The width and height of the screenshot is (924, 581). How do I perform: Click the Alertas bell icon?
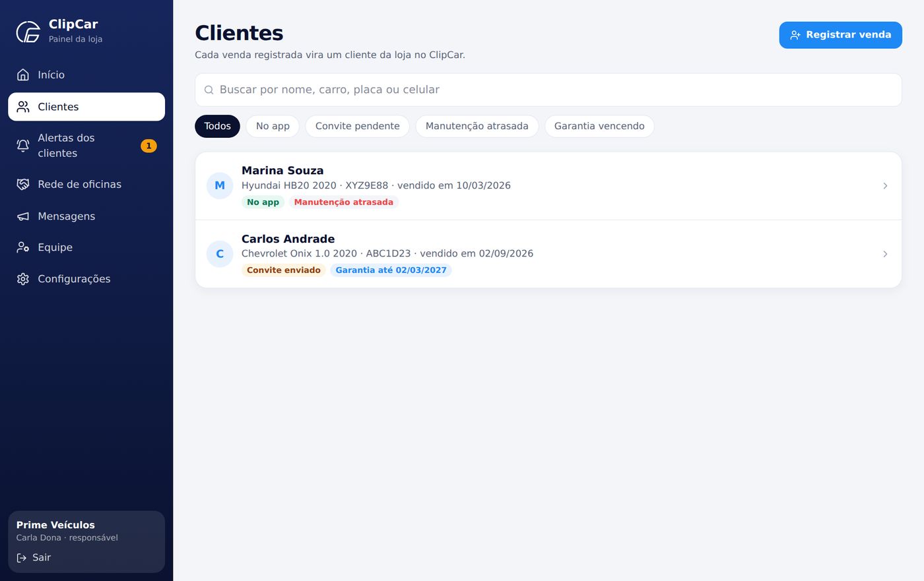click(x=23, y=146)
